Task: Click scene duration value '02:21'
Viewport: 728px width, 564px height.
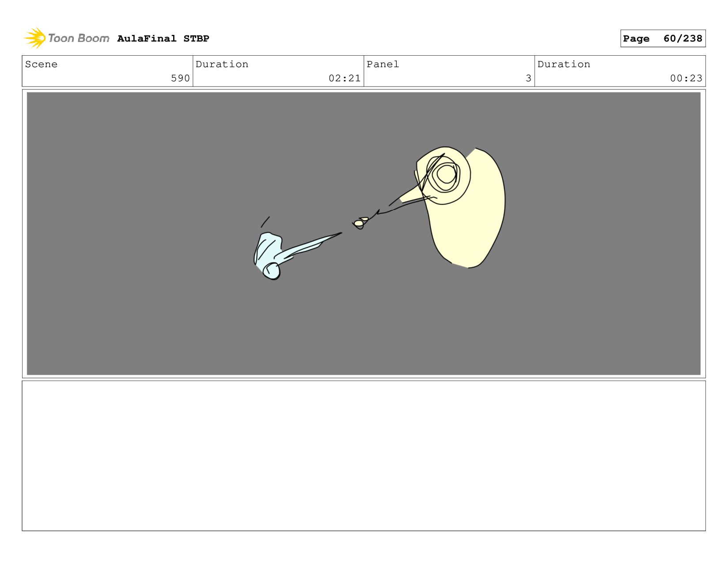Action: [345, 78]
